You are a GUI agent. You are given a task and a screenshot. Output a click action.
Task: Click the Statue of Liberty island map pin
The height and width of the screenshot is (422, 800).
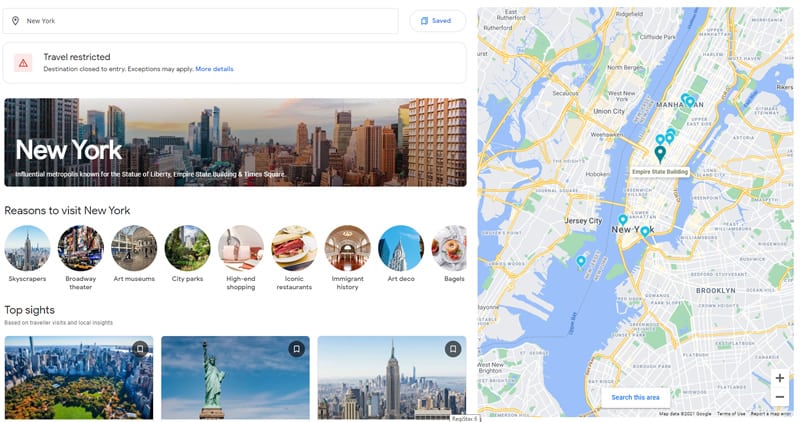tap(581, 262)
